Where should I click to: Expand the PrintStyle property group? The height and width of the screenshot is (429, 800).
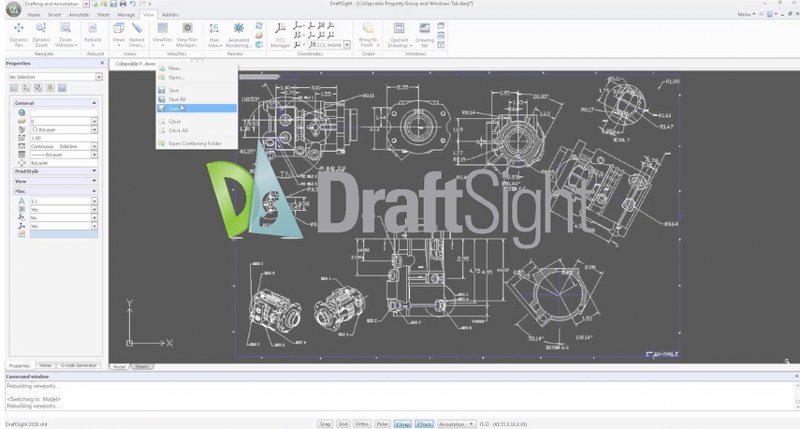pos(94,171)
